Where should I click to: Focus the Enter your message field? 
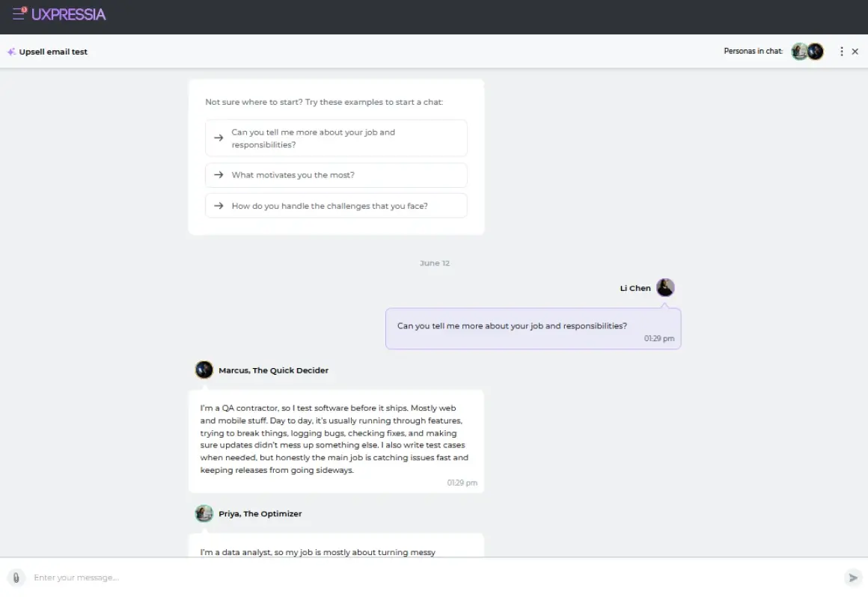(435, 578)
